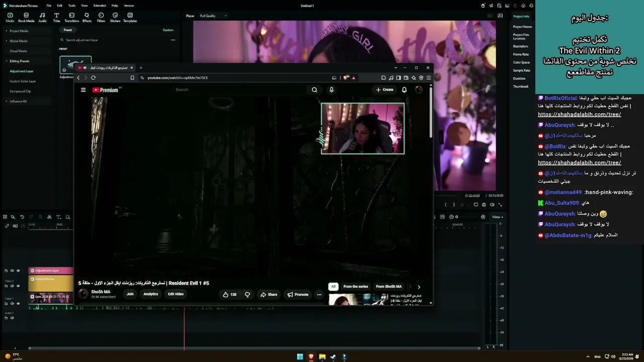Click the Promote button under video
644x362 pixels.
click(x=298, y=295)
